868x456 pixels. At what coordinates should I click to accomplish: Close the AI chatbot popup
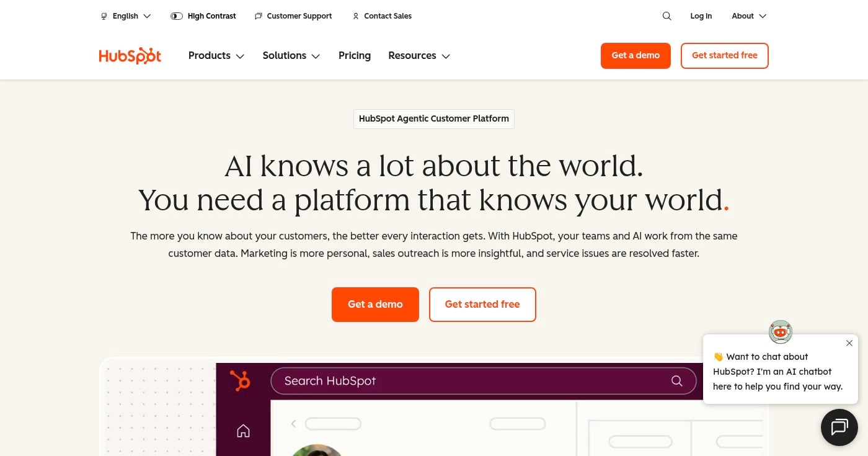click(849, 343)
